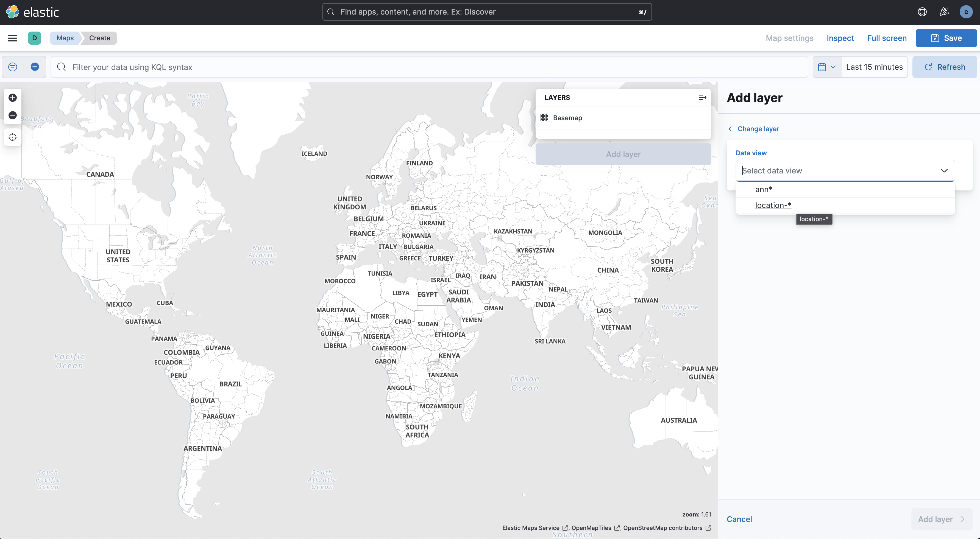This screenshot has height=539, width=980.
Task: Click the Basemap layer grid icon
Action: tap(544, 118)
